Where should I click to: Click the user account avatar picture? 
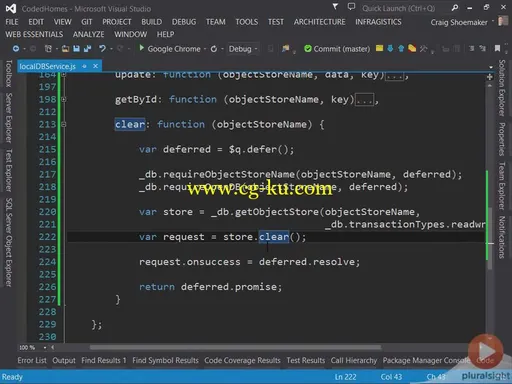503,21
